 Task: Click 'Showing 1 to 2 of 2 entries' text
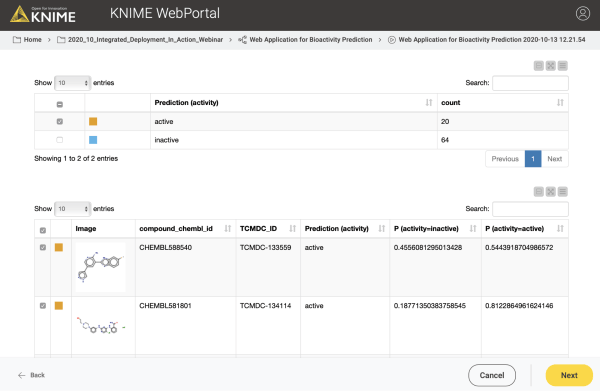(x=76, y=158)
